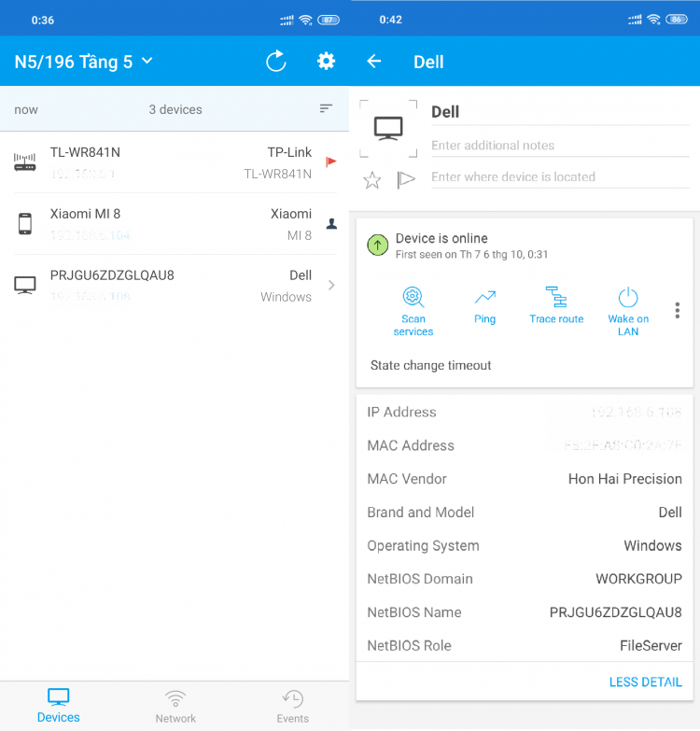Image resolution: width=700 pixels, height=731 pixels.
Task: Select the Xiaomi MI 8 phone icon
Action: click(x=25, y=224)
